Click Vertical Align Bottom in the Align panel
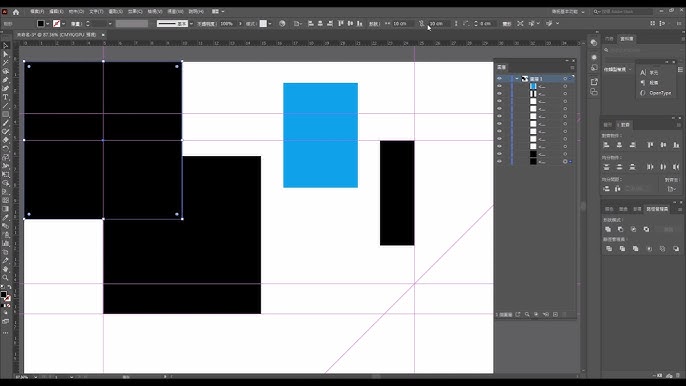Viewport: 686px width, 386px height. click(x=676, y=145)
